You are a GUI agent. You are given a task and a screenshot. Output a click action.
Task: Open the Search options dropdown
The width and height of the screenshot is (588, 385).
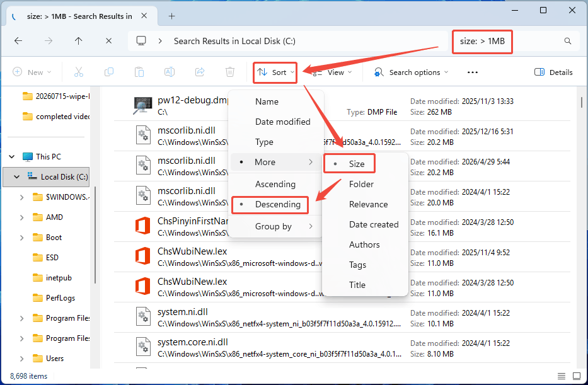(x=411, y=72)
